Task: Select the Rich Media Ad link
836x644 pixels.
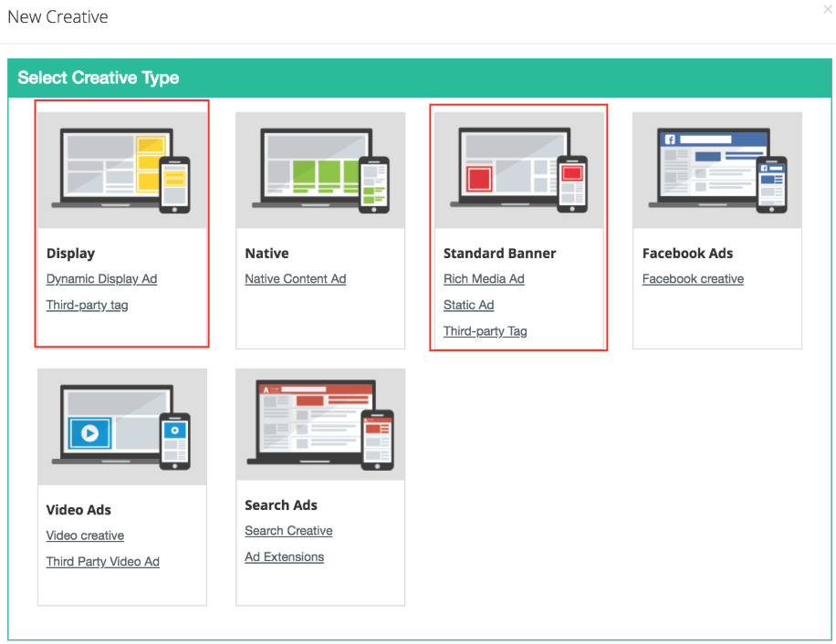Action: pos(484,279)
